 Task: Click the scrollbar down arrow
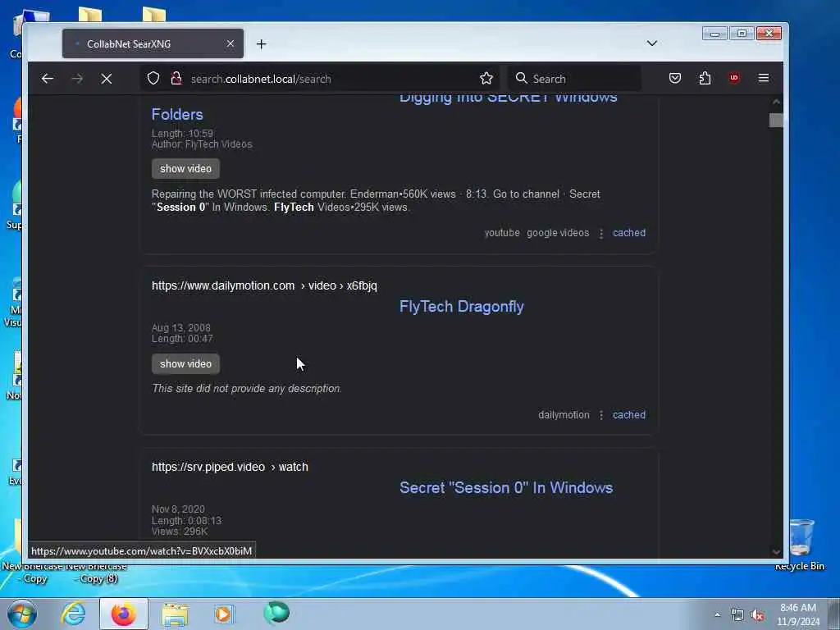tap(776, 552)
